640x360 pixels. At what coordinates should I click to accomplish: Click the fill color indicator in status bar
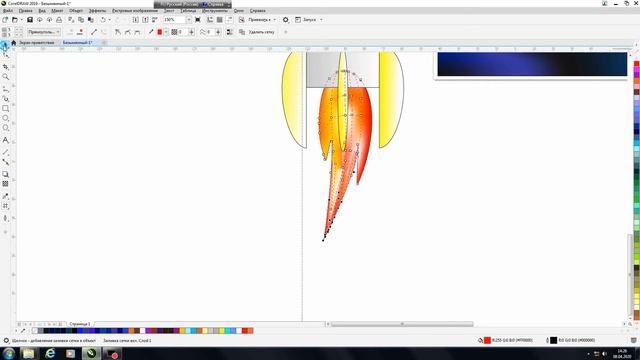(x=487, y=340)
